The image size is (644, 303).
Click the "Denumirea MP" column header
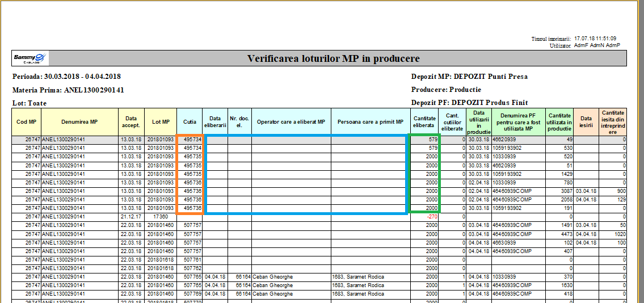pos(80,122)
